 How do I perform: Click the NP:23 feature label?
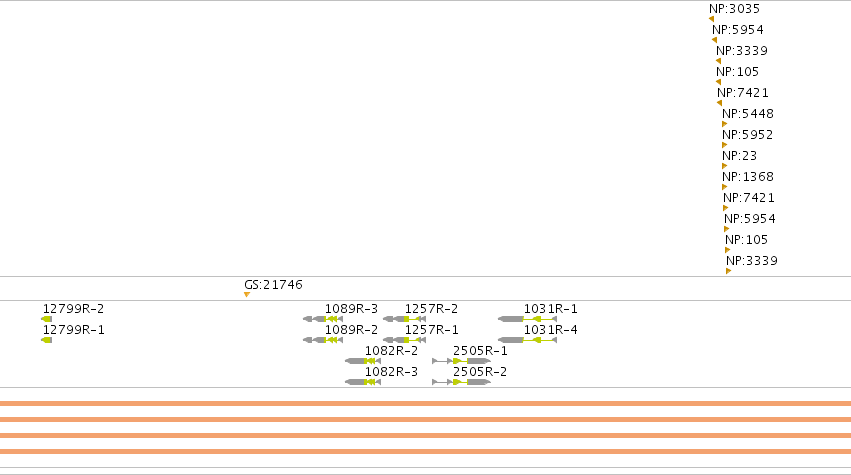click(x=739, y=156)
